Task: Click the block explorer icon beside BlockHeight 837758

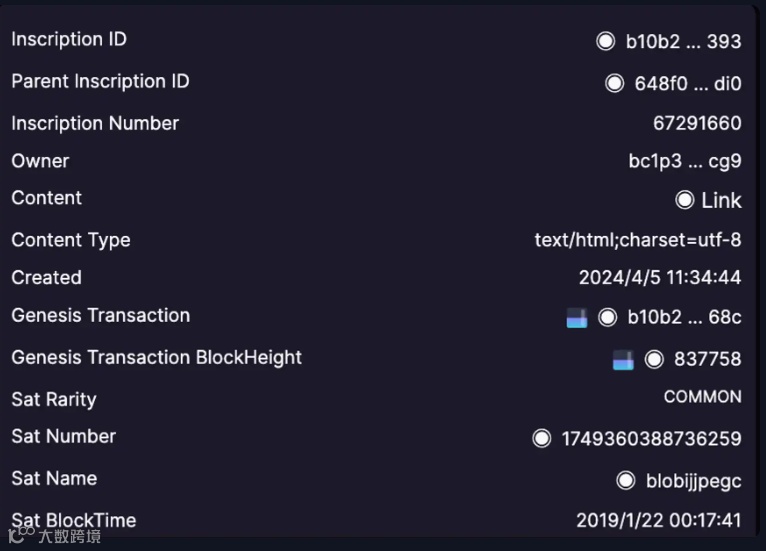Action: click(623, 360)
